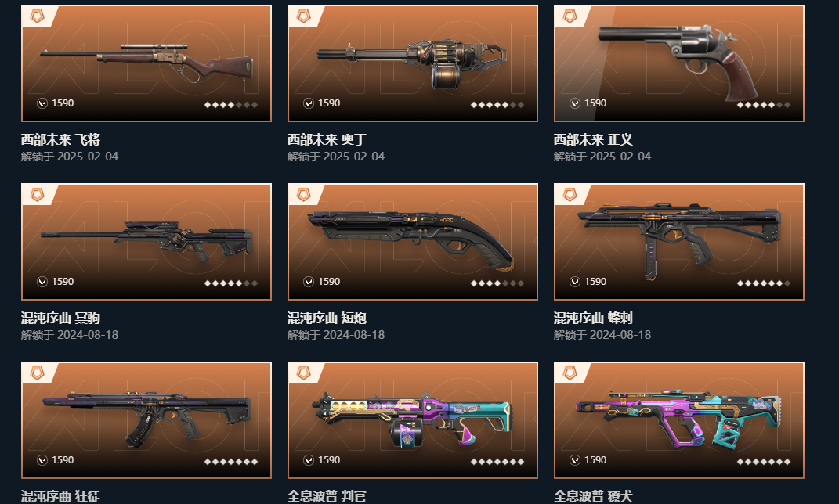Click tier badge icon on 西部未来 正义 card
This screenshot has width=839, height=504.
[x=570, y=16]
